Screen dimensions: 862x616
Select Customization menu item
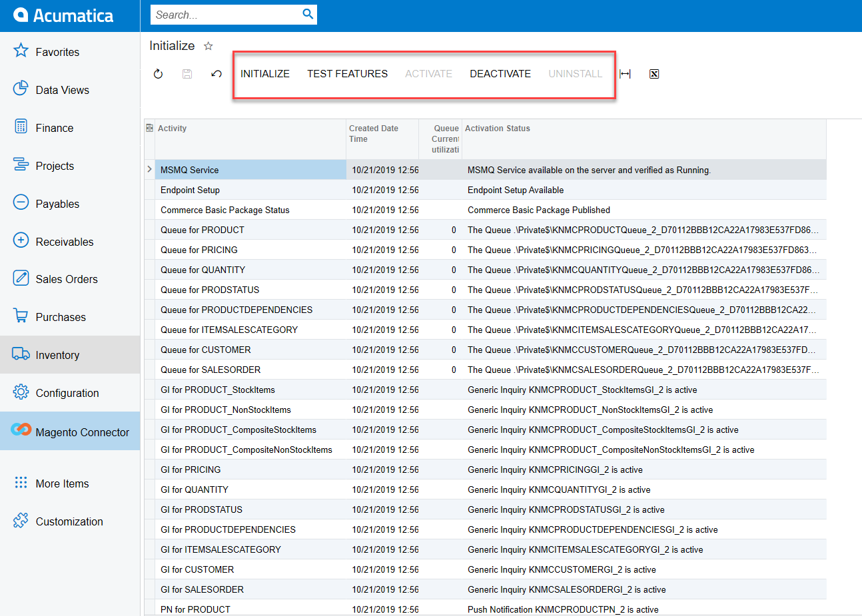[69, 521]
